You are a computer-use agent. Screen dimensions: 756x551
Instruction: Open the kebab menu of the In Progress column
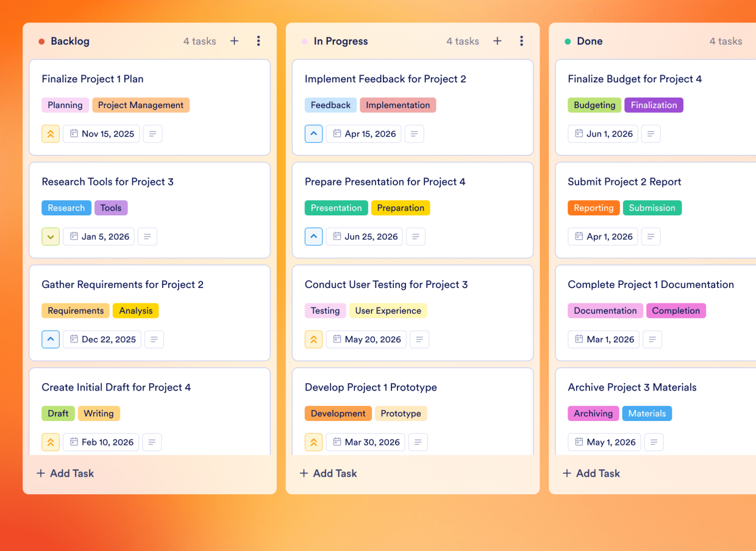pos(522,40)
